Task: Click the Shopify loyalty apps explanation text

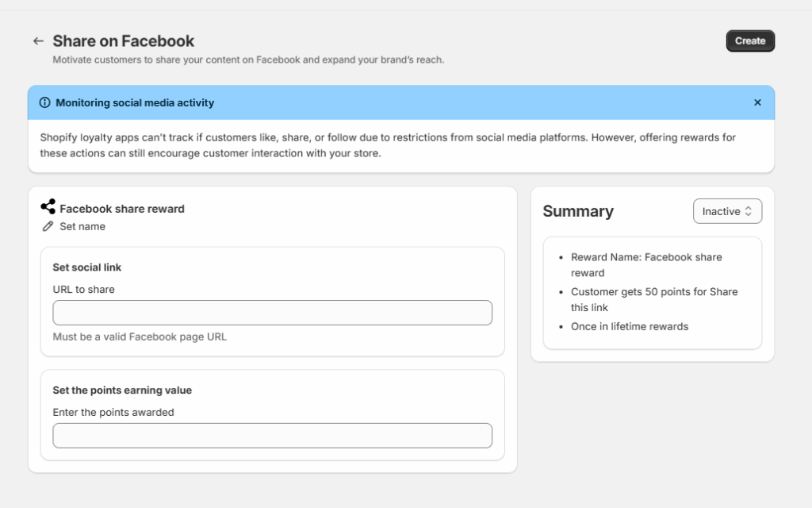Action: [388, 145]
